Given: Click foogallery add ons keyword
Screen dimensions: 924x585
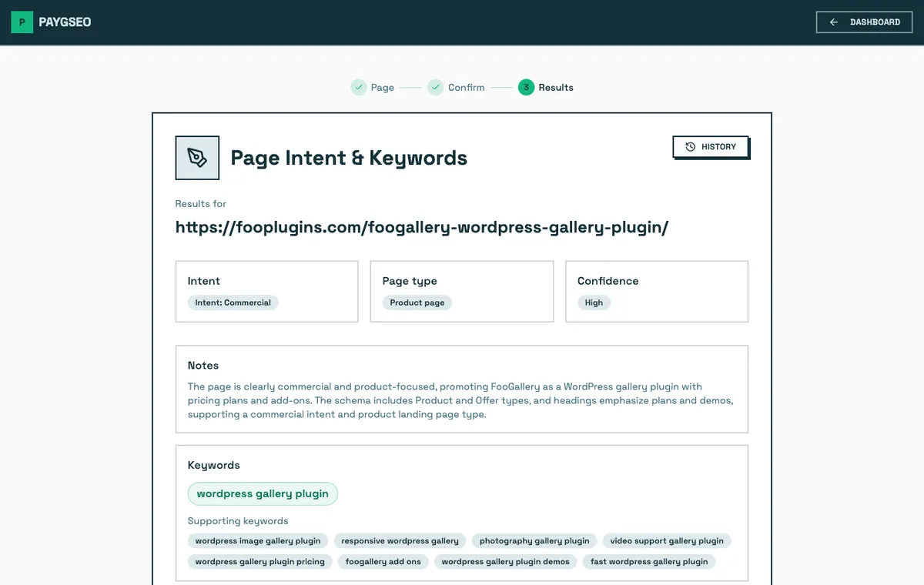Looking at the screenshot, I should coord(383,561).
